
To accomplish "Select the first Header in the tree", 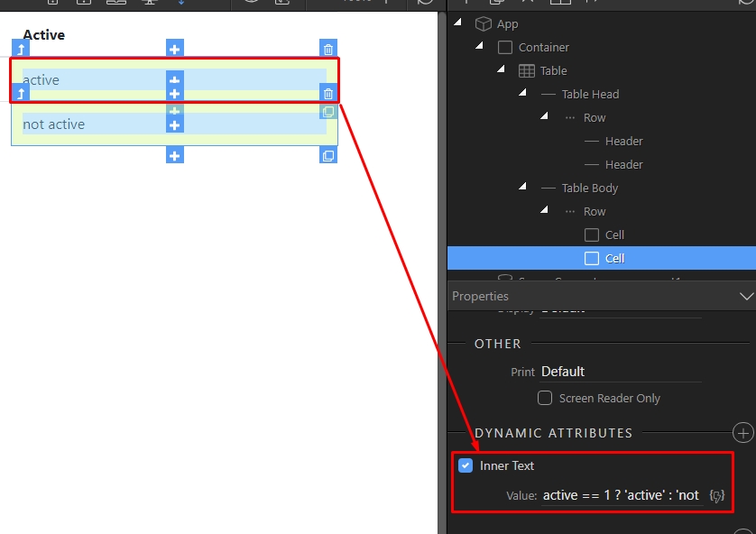I will pyautogui.click(x=623, y=141).
